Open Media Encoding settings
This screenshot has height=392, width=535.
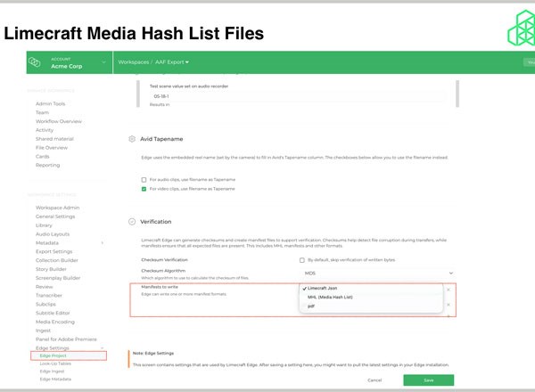tap(55, 322)
